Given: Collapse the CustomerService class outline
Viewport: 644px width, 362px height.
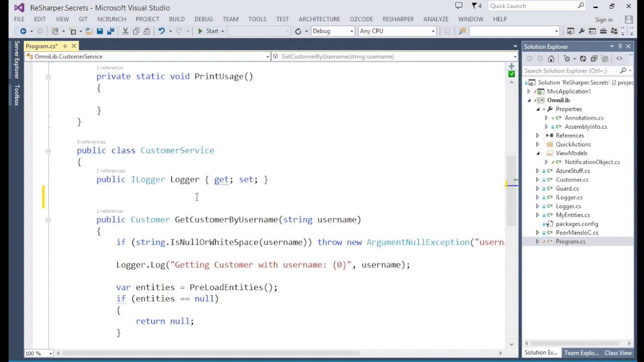Looking at the screenshot, I should [x=48, y=151].
